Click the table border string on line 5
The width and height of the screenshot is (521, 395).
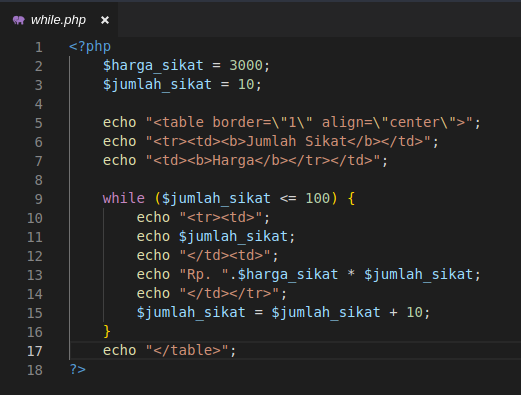pos(309,122)
